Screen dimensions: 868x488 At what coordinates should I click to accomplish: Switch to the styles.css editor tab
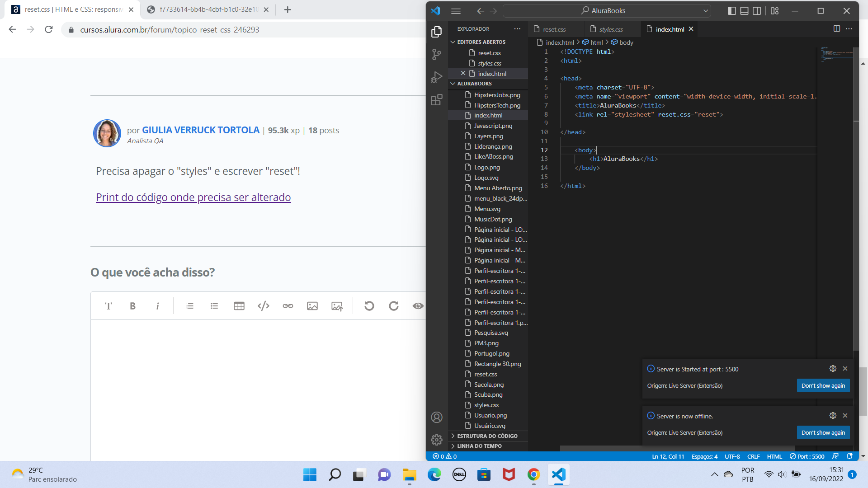pos(611,29)
